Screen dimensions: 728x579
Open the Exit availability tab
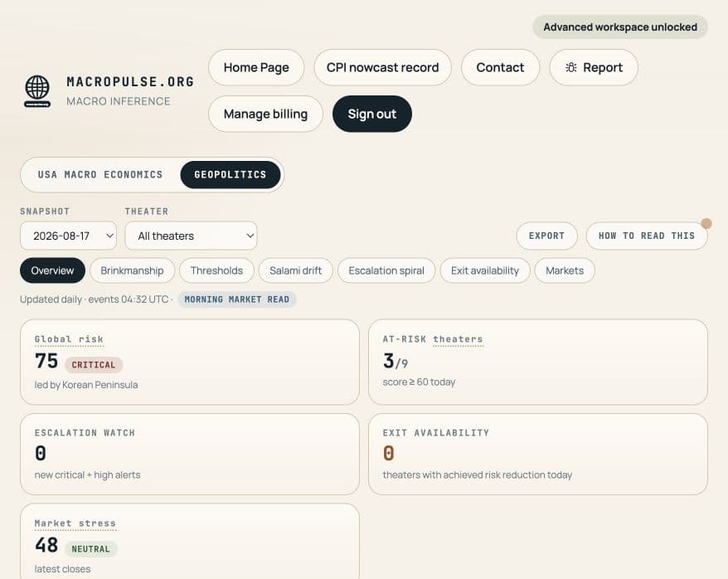click(485, 270)
